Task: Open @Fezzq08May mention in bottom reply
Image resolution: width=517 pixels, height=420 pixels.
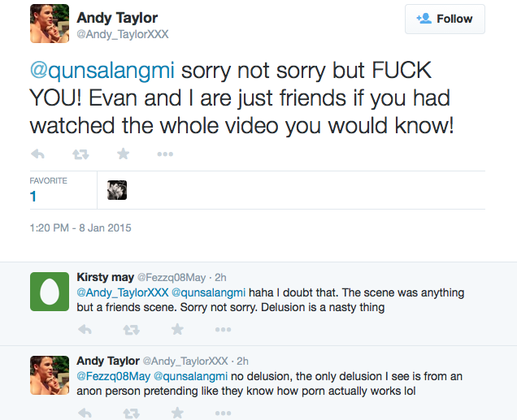Action: [114, 376]
